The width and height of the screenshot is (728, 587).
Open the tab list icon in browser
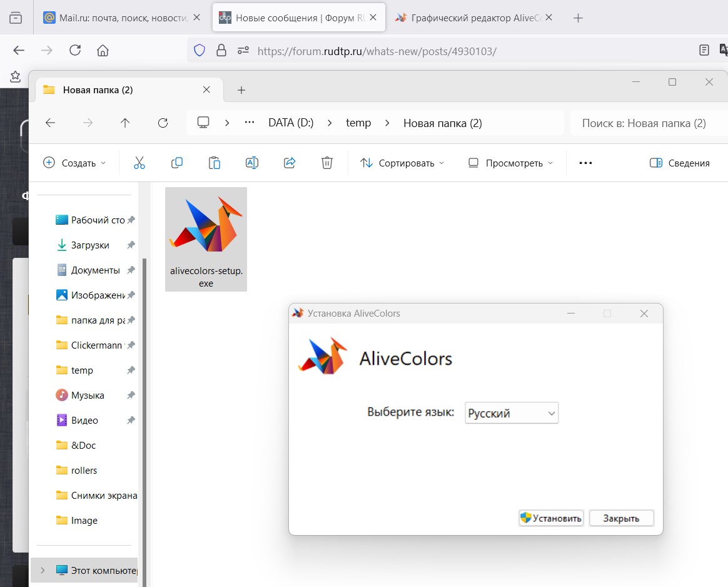pos(15,18)
